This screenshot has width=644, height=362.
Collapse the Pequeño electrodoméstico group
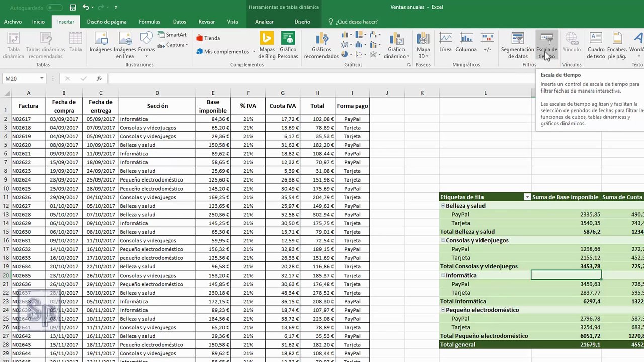443,310
